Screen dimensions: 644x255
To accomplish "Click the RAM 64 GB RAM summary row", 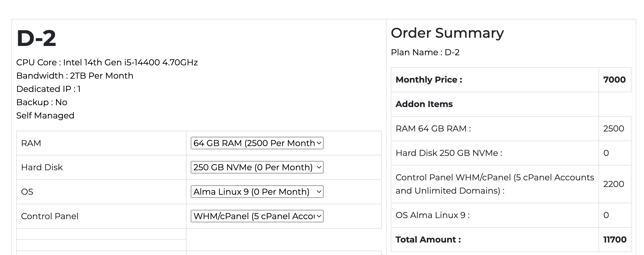I will click(x=433, y=129).
